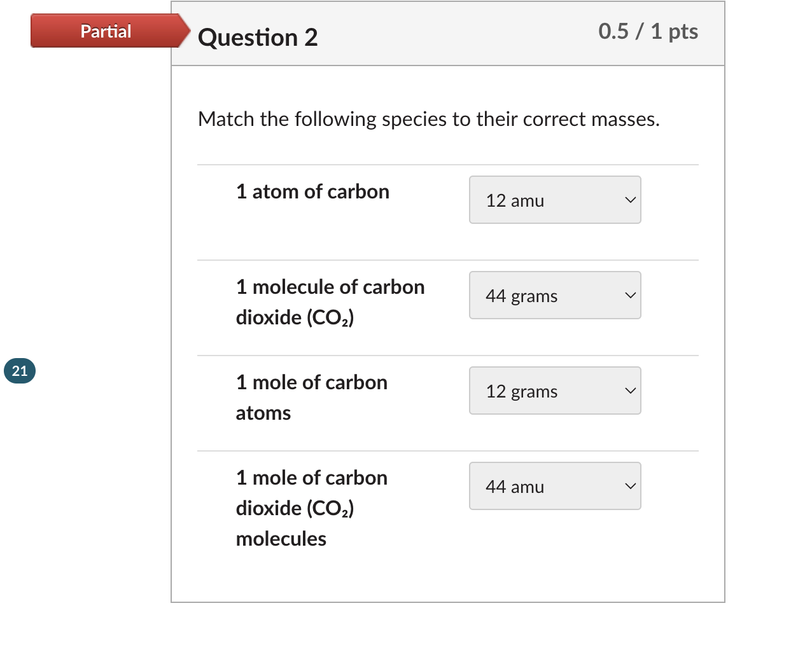812x650 pixels.
Task: Open the answer dropdown for 1 atom of carbon
Action: click(x=554, y=200)
